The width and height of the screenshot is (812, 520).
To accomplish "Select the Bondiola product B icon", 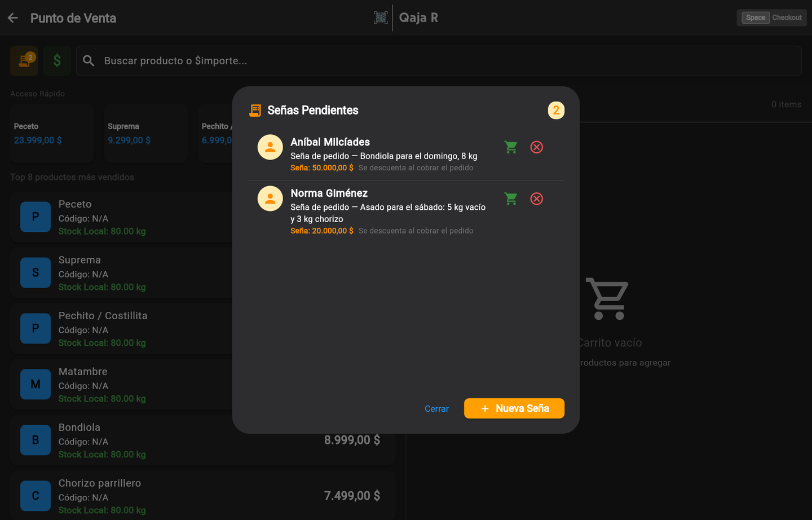I will point(36,440).
